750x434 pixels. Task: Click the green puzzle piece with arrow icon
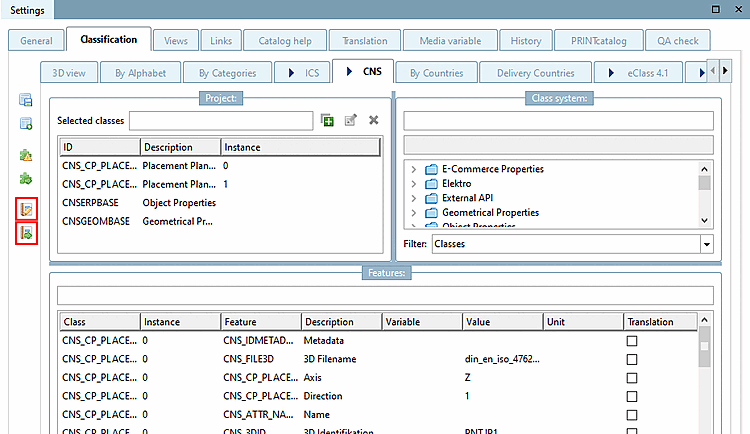tap(25, 178)
